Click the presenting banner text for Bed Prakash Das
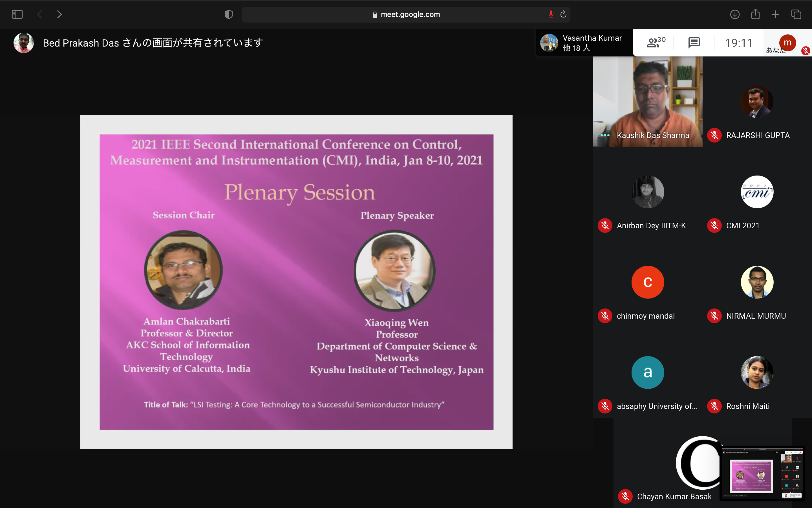This screenshot has width=812, height=508. (153, 43)
